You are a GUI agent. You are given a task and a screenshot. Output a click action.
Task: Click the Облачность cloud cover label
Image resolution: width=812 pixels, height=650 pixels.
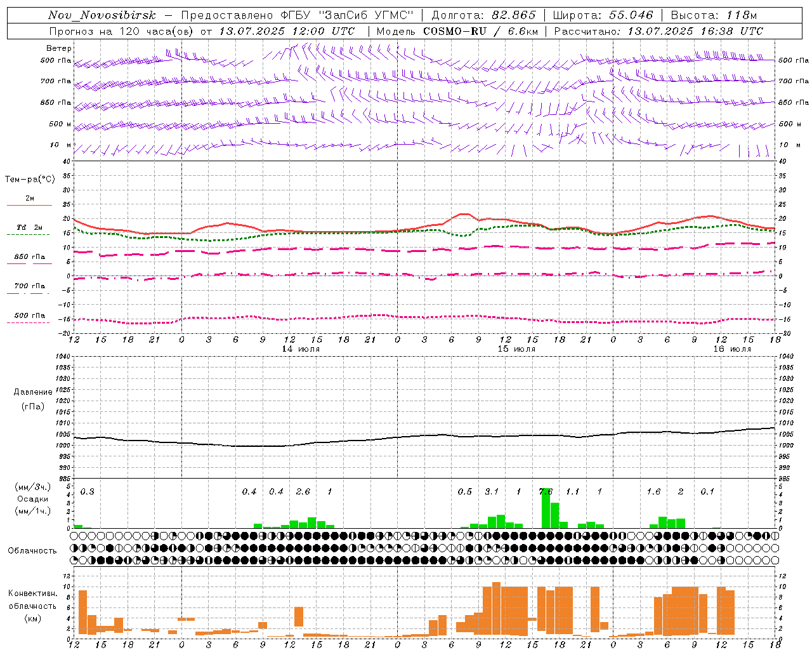[x=32, y=551]
